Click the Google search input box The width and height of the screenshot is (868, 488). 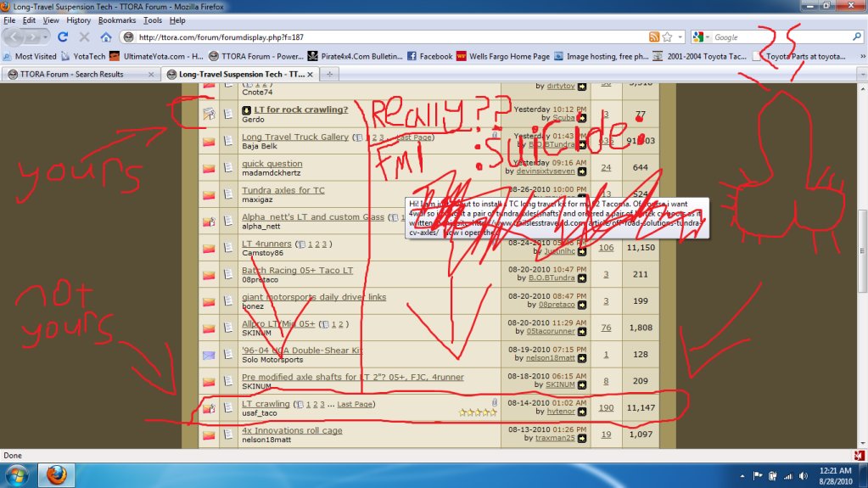point(781,37)
